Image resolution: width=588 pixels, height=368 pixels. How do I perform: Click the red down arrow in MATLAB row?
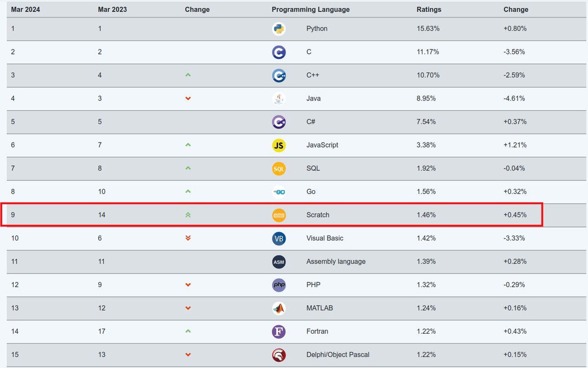click(188, 308)
